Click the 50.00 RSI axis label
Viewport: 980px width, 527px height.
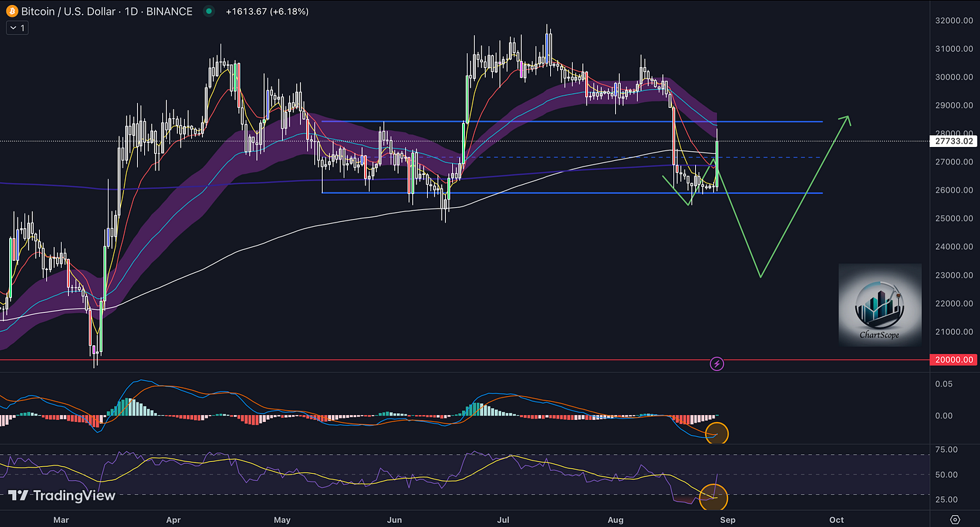(946, 475)
